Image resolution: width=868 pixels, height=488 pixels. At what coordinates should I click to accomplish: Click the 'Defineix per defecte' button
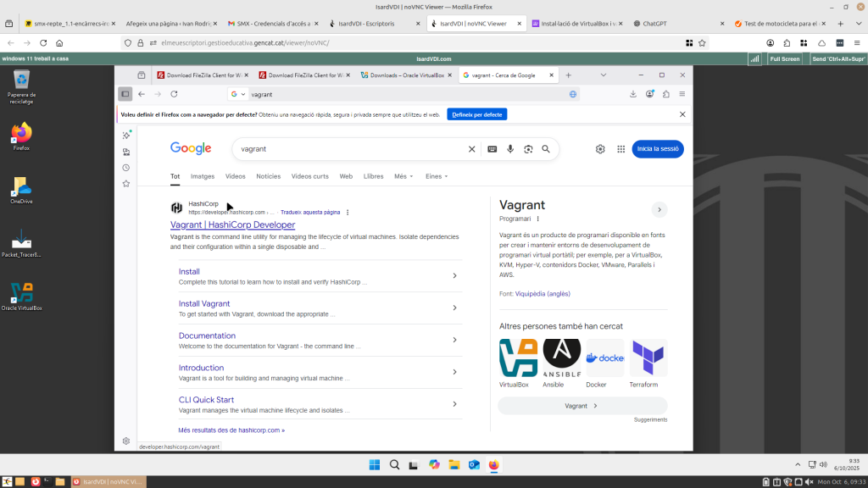pos(476,114)
